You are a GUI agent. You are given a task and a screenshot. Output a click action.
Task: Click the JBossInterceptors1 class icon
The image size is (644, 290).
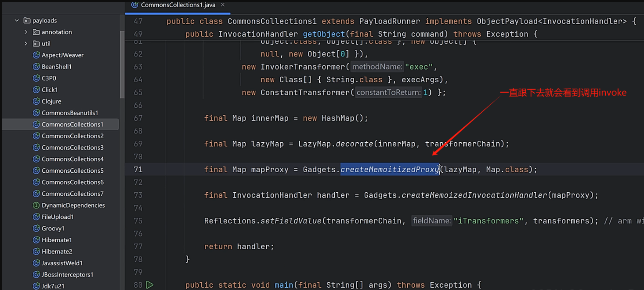36,274
